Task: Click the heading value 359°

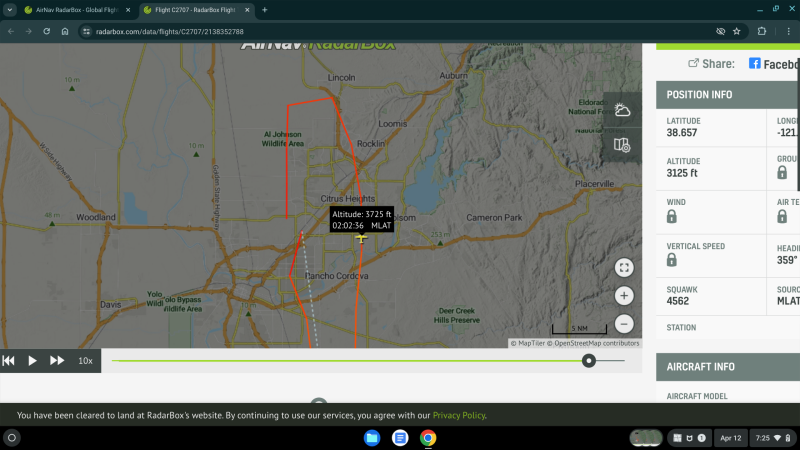Action: coord(787,260)
